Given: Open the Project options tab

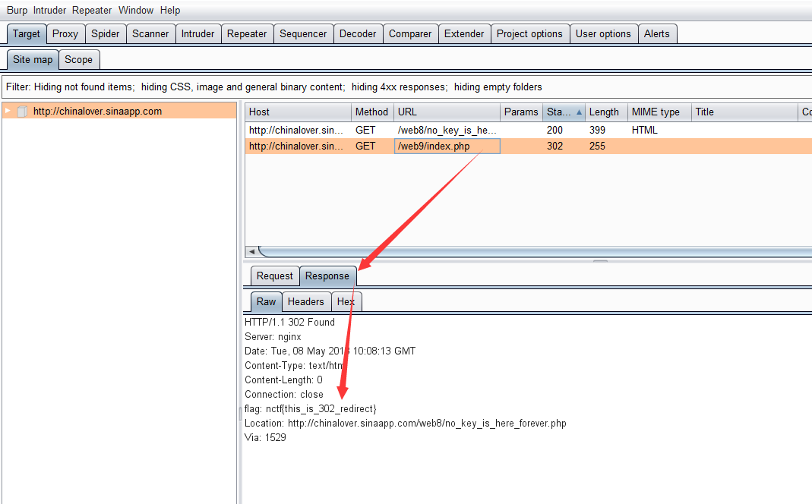Looking at the screenshot, I should pos(529,33).
